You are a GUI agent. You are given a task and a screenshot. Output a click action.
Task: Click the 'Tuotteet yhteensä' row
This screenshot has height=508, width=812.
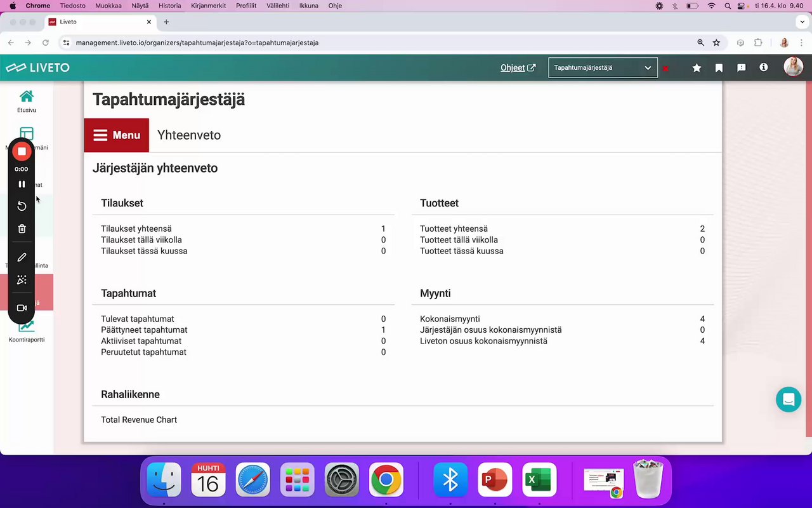pyautogui.click(x=562, y=229)
